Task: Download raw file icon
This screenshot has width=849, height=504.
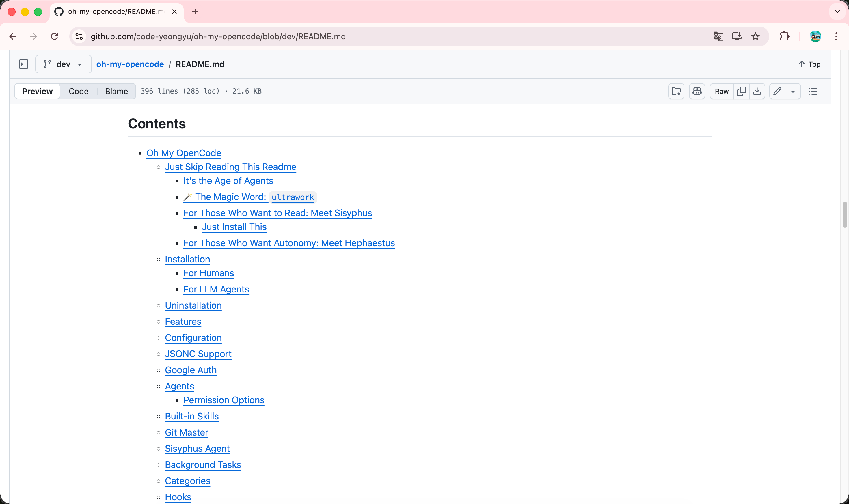Action: point(757,91)
